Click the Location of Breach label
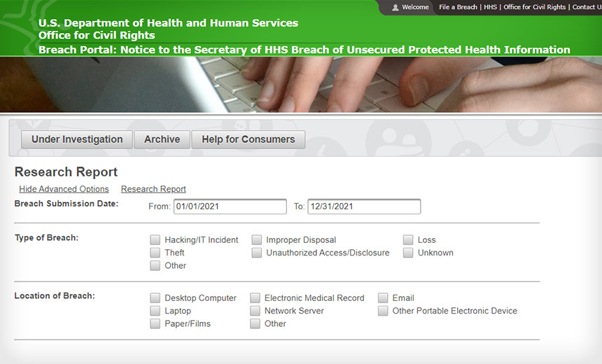 click(x=55, y=295)
